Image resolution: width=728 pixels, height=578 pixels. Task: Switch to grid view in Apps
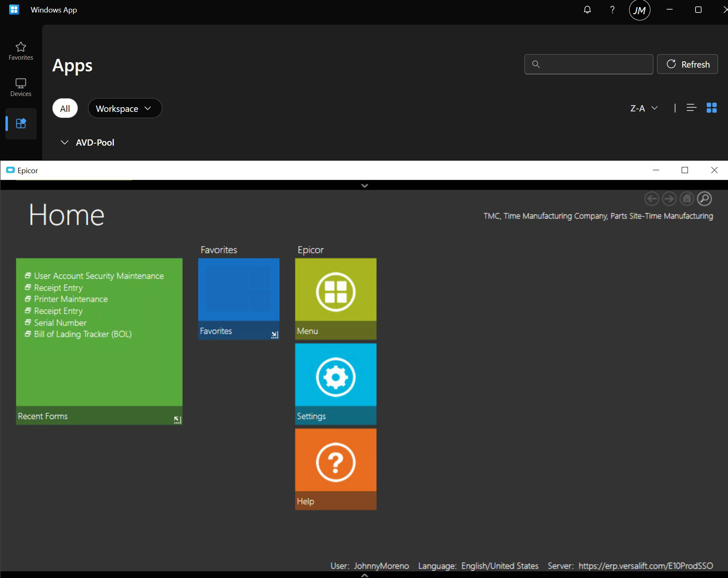(x=712, y=108)
